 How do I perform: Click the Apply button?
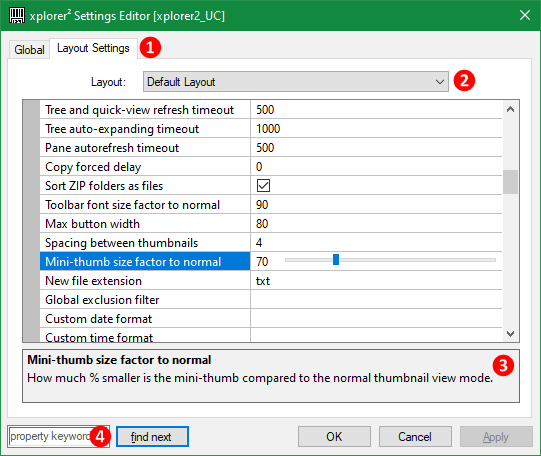[496, 437]
